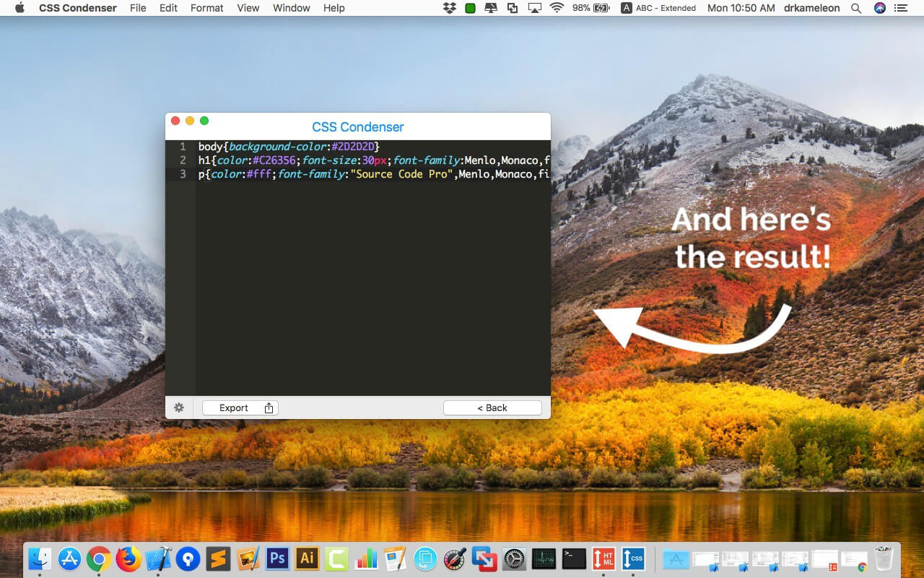Go back using the < Back button

(492, 407)
